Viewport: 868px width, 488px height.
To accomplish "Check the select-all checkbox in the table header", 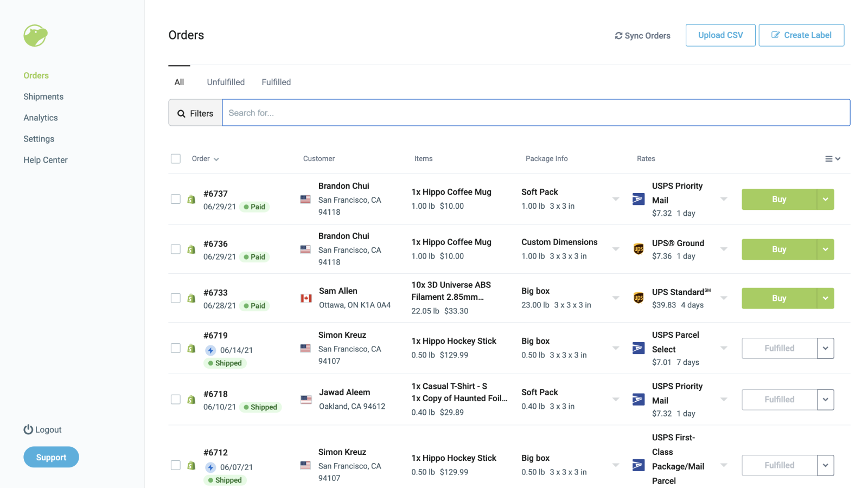I will tap(175, 158).
